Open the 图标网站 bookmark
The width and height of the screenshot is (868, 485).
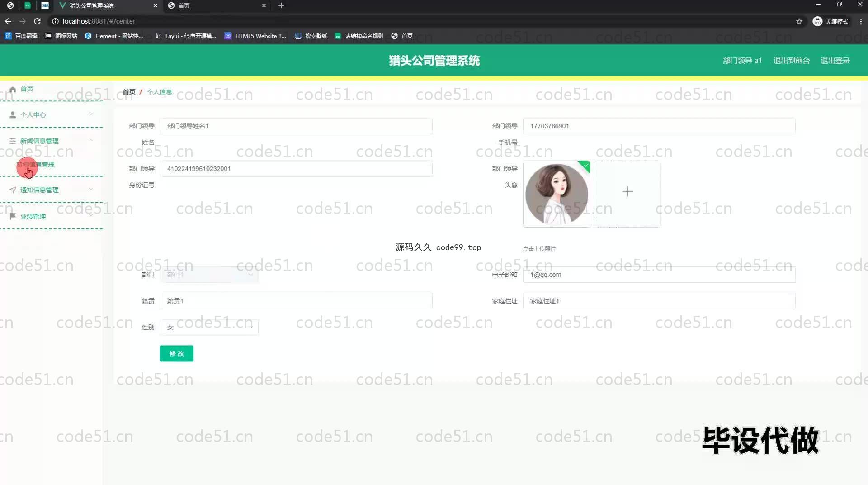[x=61, y=36]
